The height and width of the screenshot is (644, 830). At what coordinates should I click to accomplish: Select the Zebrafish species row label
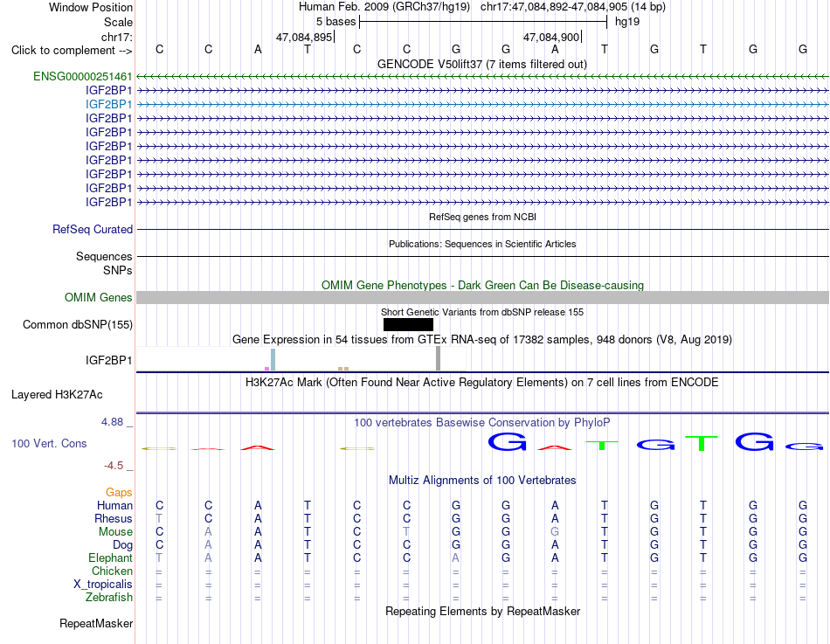(109, 598)
